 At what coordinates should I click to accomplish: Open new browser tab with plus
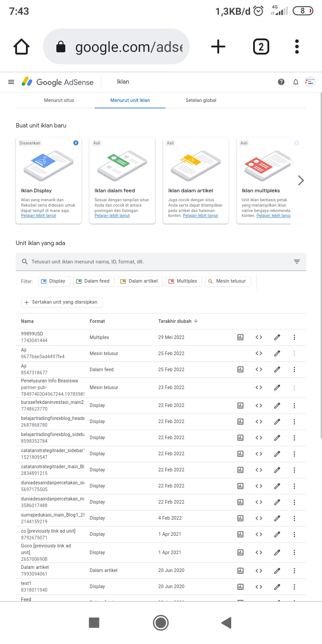pyautogui.click(x=218, y=47)
